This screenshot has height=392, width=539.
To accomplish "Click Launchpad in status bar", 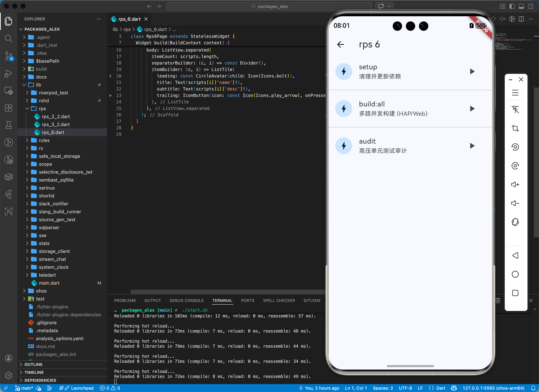I will point(82,388).
